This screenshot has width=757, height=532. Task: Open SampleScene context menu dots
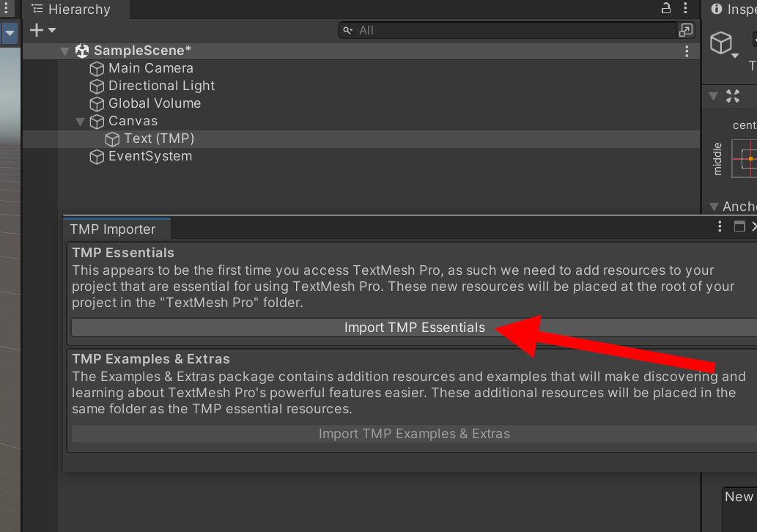click(687, 51)
